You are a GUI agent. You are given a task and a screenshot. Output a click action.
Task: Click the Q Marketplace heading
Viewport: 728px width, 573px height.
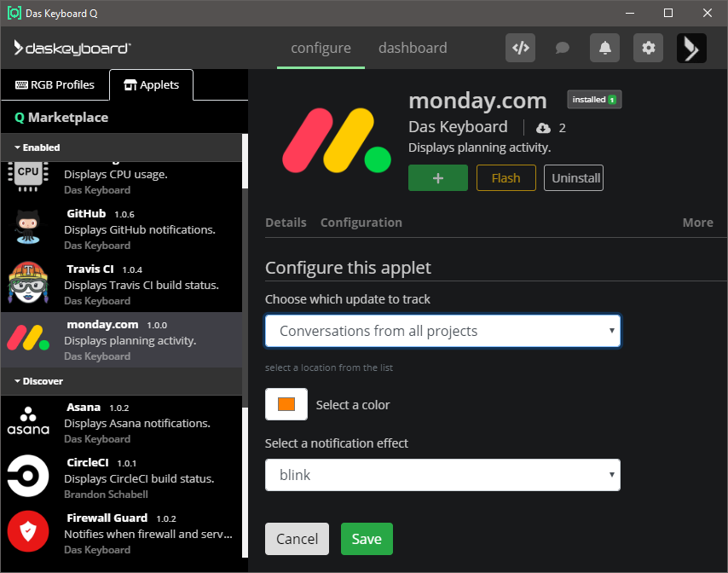click(61, 118)
